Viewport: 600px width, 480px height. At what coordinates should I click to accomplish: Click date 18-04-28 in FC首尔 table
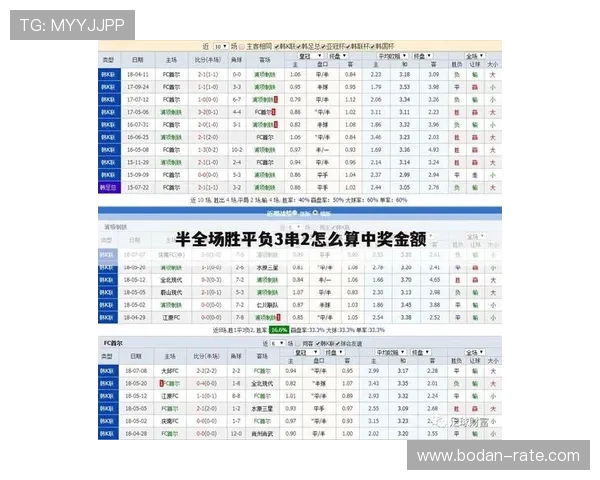pyautogui.click(x=136, y=434)
